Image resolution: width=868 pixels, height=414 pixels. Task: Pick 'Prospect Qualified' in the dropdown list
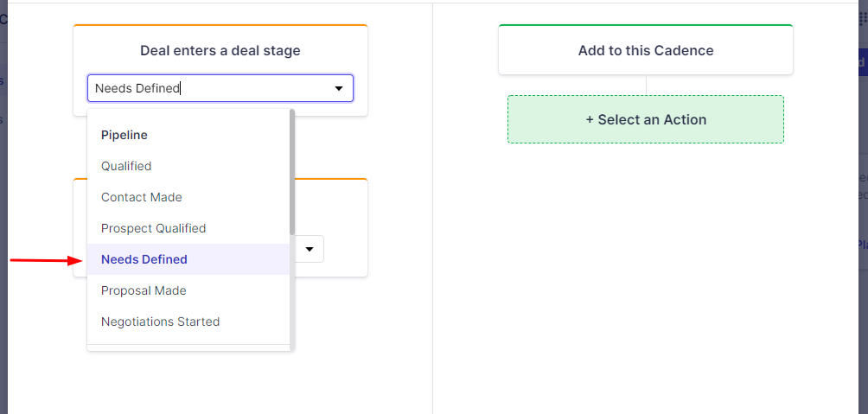pyautogui.click(x=154, y=228)
